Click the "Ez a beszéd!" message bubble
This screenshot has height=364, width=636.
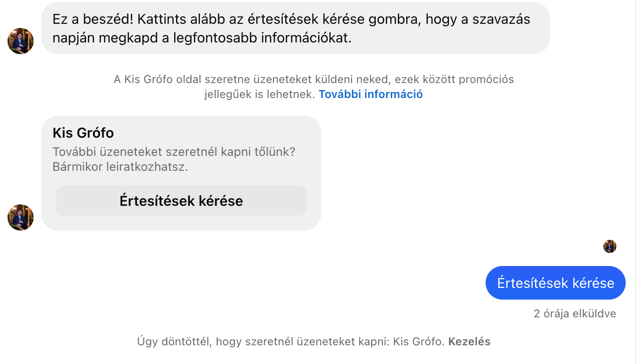tap(295, 28)
